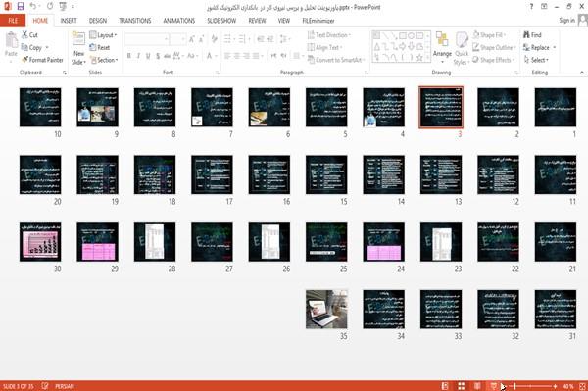Screen dimensions: 588x391
Task: Toggle left text alignment
Action: (227, 56)
